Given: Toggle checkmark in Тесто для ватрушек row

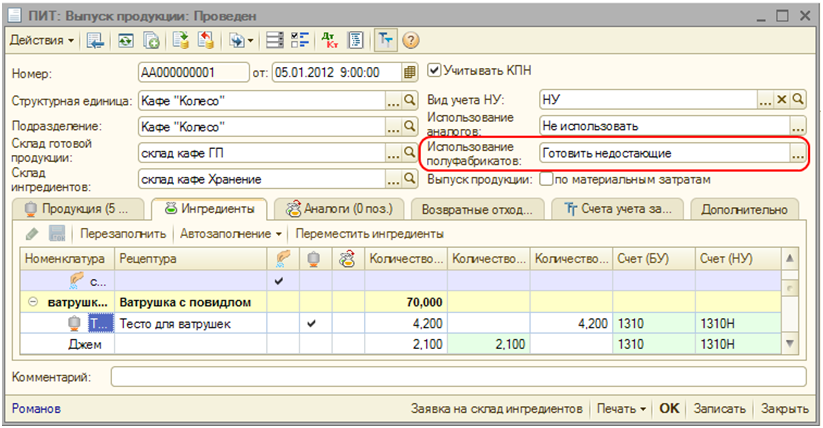Looking at the screenshot, I should 311,324.
